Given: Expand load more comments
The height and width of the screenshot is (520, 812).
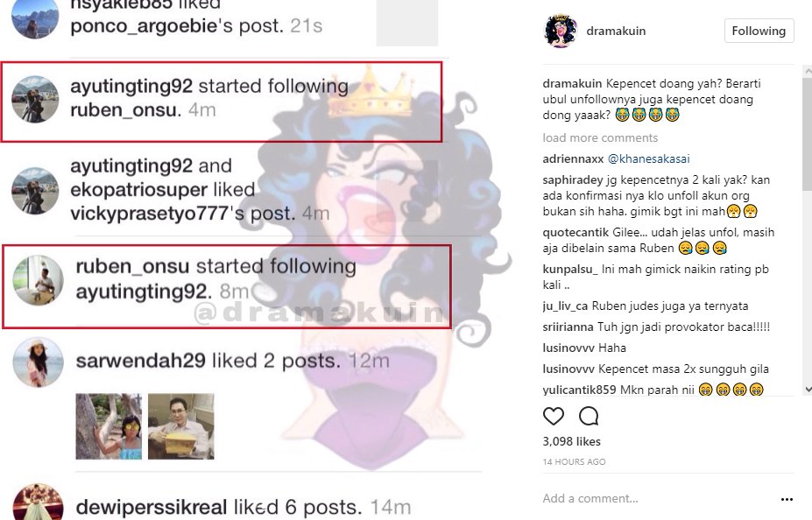Looking at the screenshot, I should [600, 137].
